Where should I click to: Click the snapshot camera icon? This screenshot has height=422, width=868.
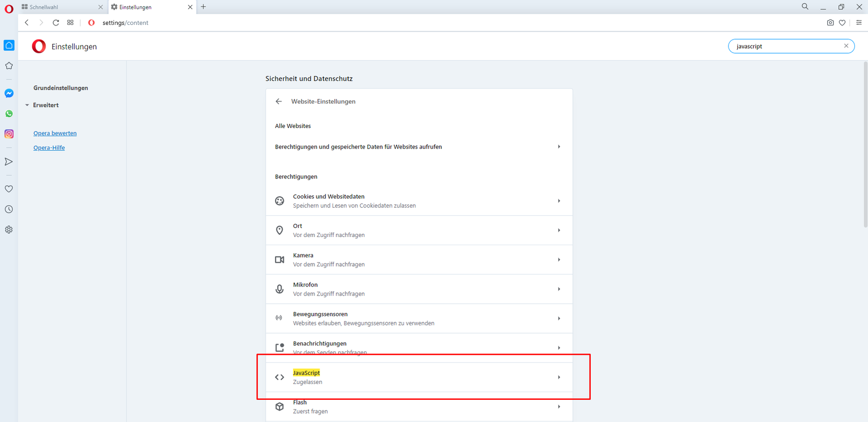830,23
